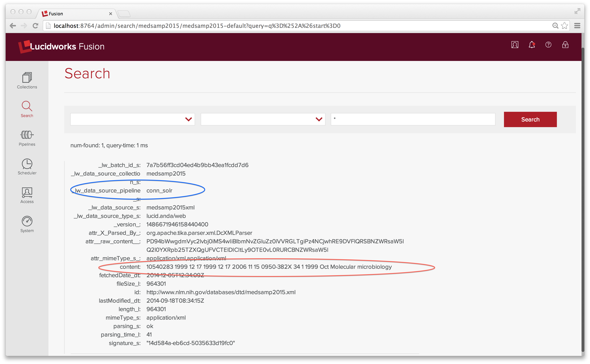Click the fileSize_l value 964301

click(156, 284)
